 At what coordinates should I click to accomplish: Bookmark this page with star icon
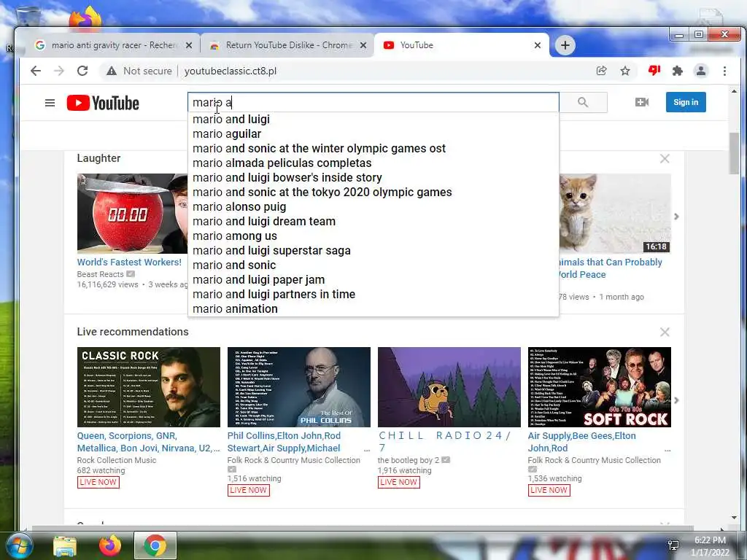click(625, 71)
